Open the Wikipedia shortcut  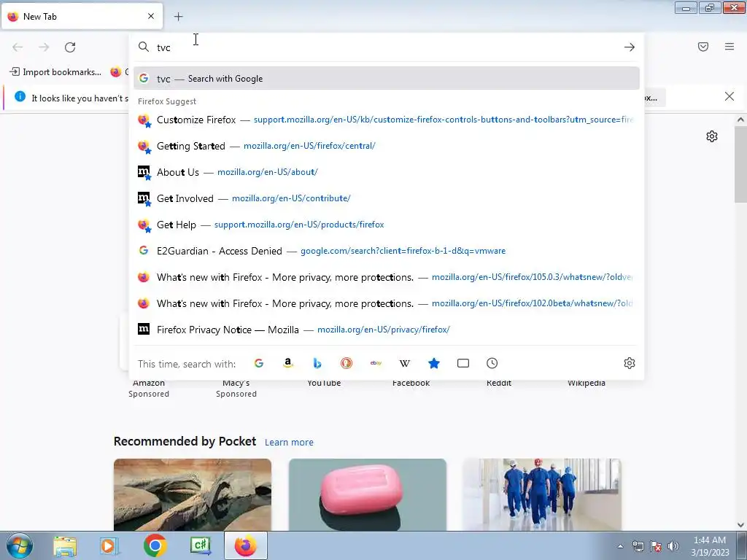click(587, 384)
